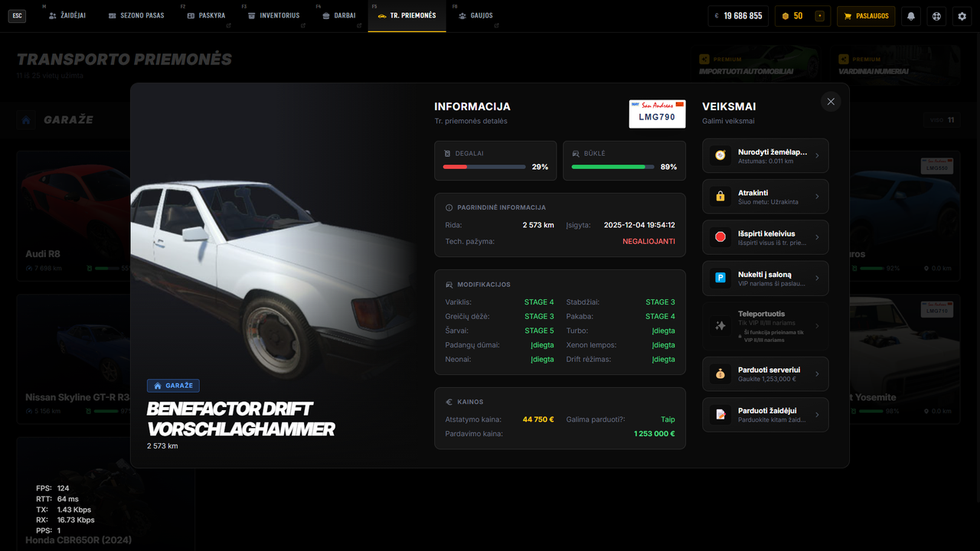Viewport: 980px width, 551px height.
Task: Click the Premium badge icon on Vardiniai numeriai
Action: click(x=844, y=59)
